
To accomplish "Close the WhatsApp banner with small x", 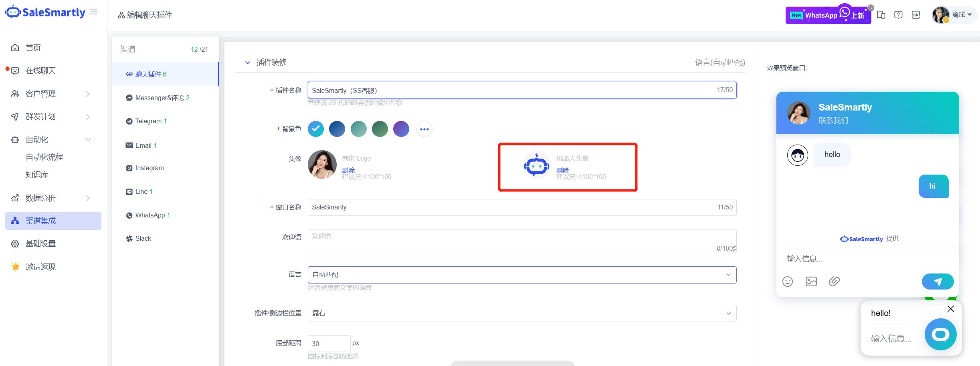I will [871, 8].
